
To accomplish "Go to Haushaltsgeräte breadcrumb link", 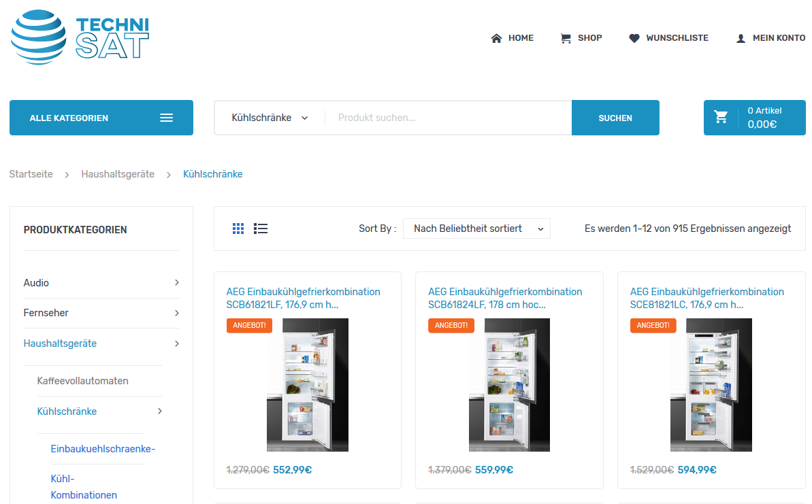I will pos(118,174).
